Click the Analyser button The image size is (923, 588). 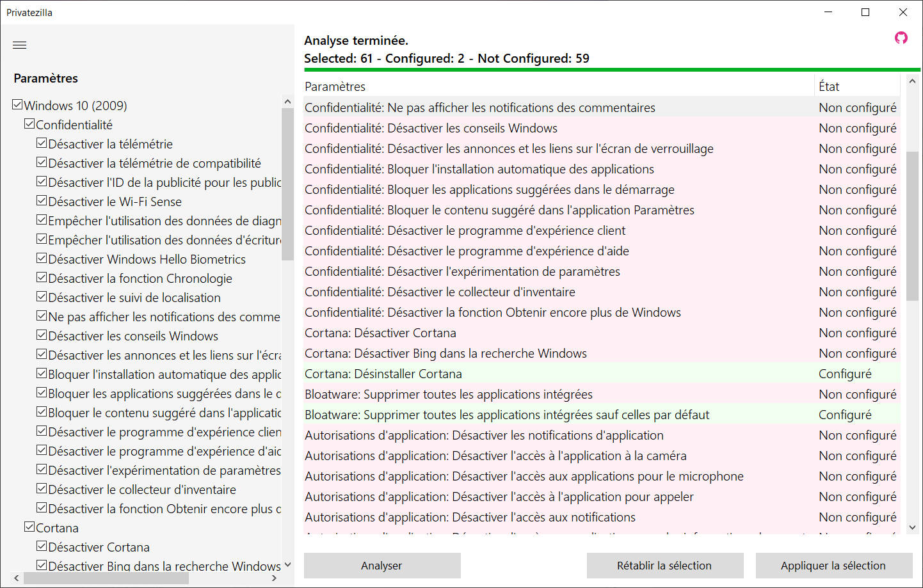[x=382, y=566]
